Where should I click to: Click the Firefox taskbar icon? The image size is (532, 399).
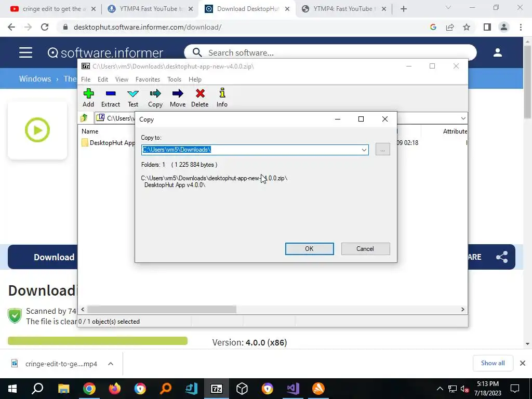click(x=115, y=389)
